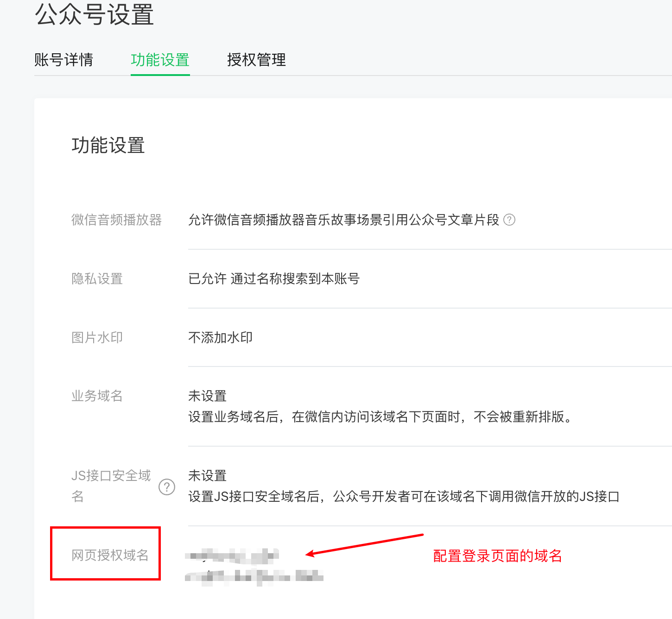Screen dimensions: 672x619
Task: Click the 公众号设置 page title
Action: coord(94,15)
